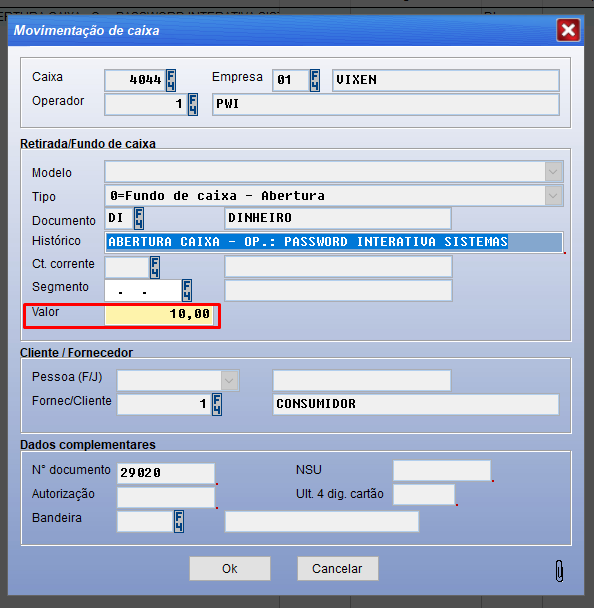Click the Autorização input field
Viewport: 594px width, 608px height.
point(166,497)
